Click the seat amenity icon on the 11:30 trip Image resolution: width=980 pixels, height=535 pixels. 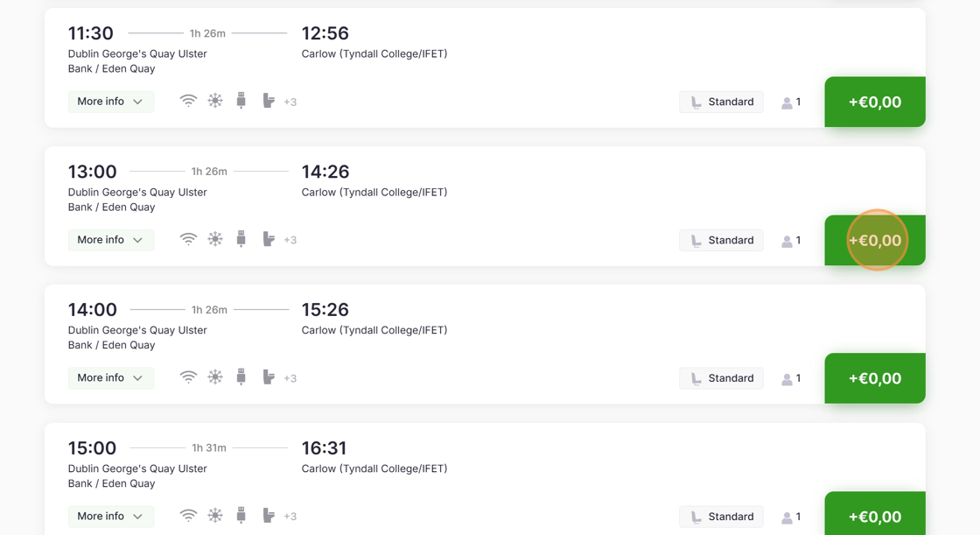[x=269, y=102]
